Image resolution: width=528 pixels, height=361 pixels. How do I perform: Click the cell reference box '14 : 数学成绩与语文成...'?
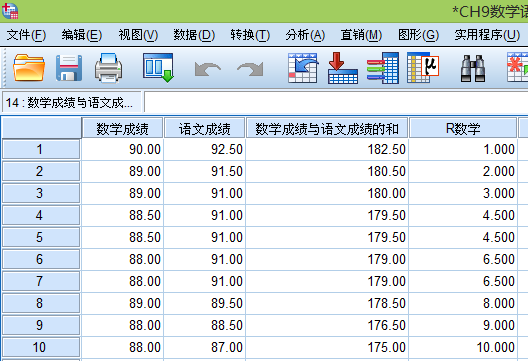point(71,102)
